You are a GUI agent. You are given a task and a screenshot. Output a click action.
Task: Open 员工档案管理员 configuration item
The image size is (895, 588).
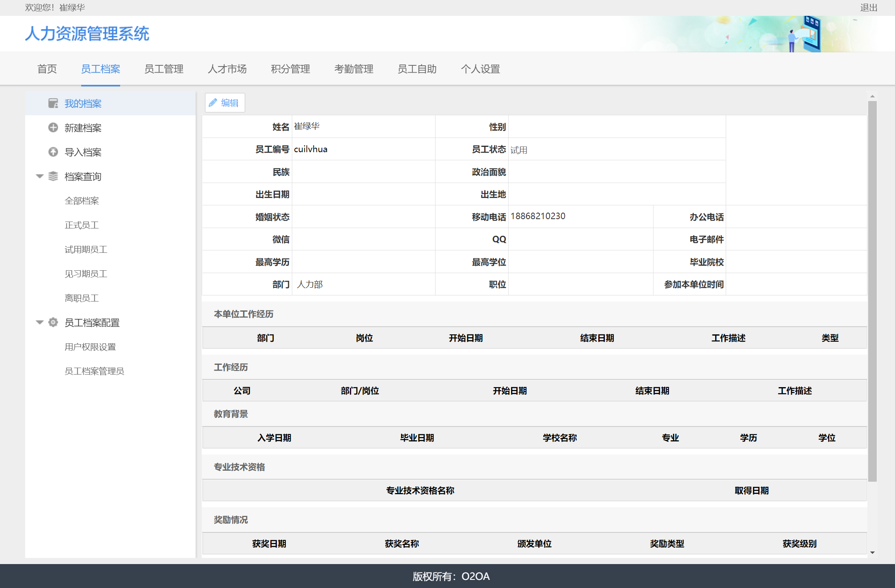[94, 371]
